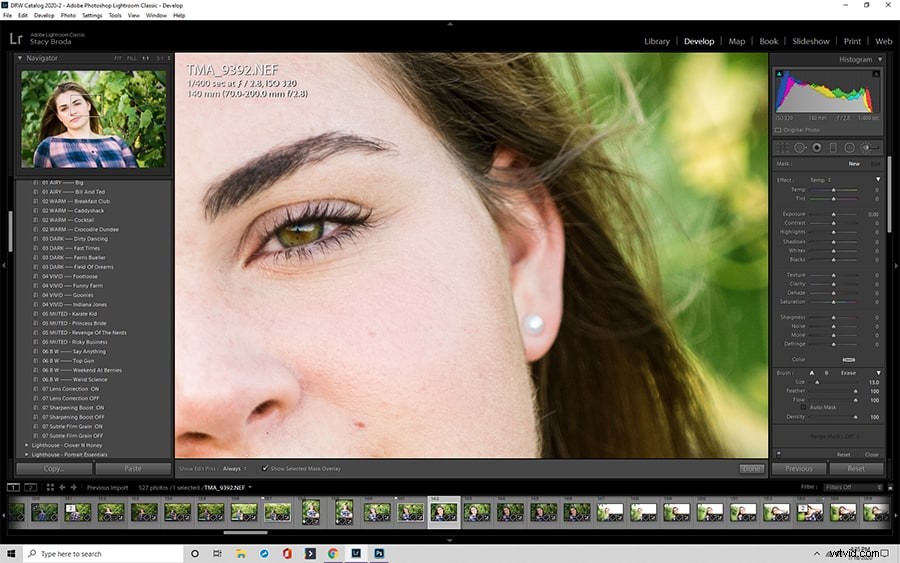Click the brush Size slider handle
This screenshot has width=900, height=563.
tap(817, 382)
